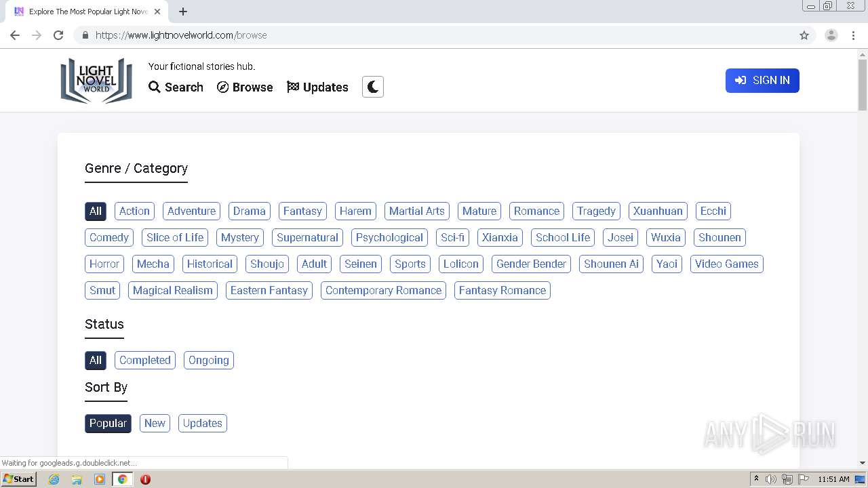
Task: Open a new browser tab
Action: 183,12
